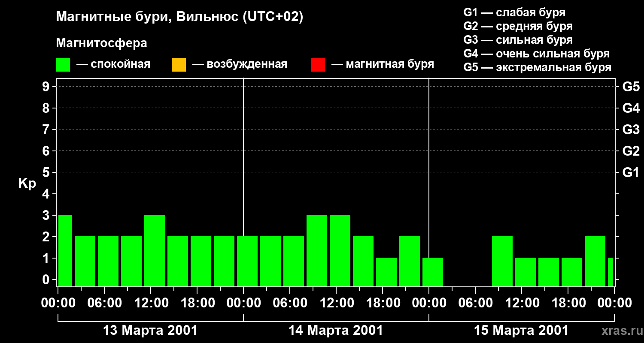Image resolution: width=644 pixels, height=343 pixels.
Task: Click the 'Магнитосфера' heading
Action: pyautogui.click(x=101, y=43)
